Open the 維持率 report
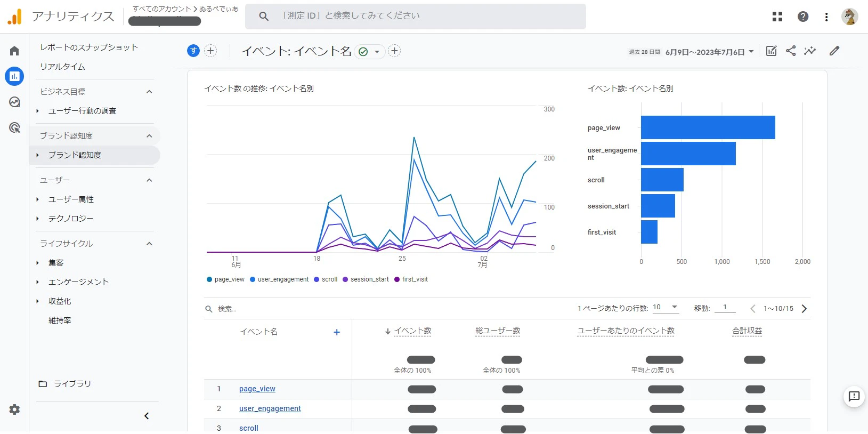The width and height of the screenshot is (868, 434). (x=60, y=320)
